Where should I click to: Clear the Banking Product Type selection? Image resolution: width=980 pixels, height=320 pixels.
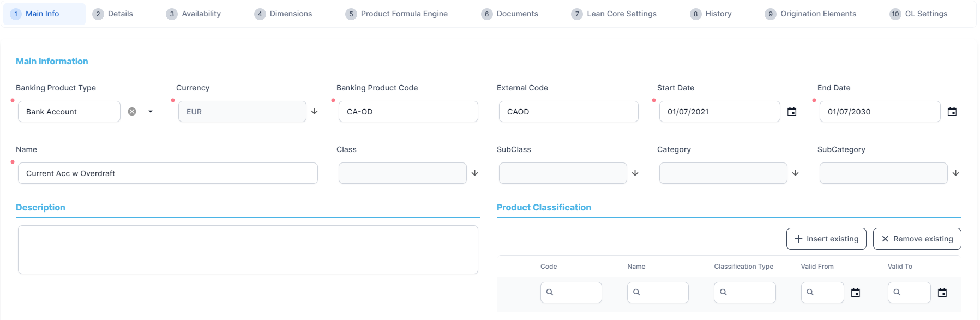pyautogui.click(x=132, y=112)
